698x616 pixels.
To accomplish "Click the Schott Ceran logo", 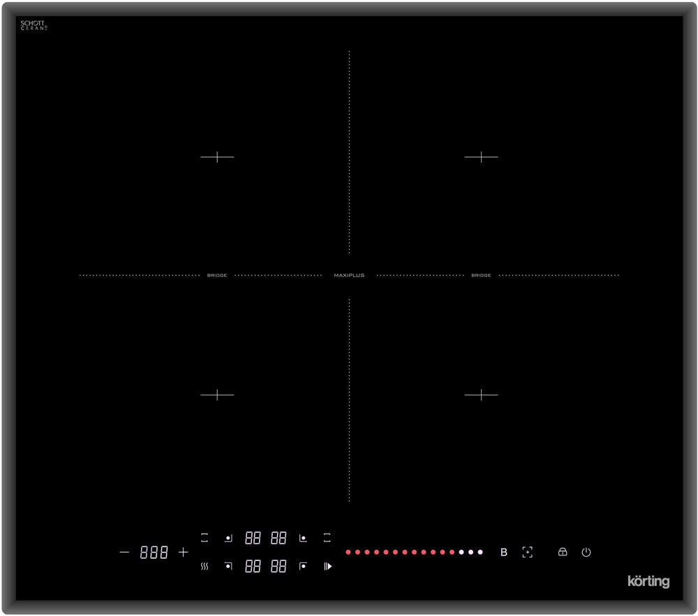I will click(x=34, y=25).
